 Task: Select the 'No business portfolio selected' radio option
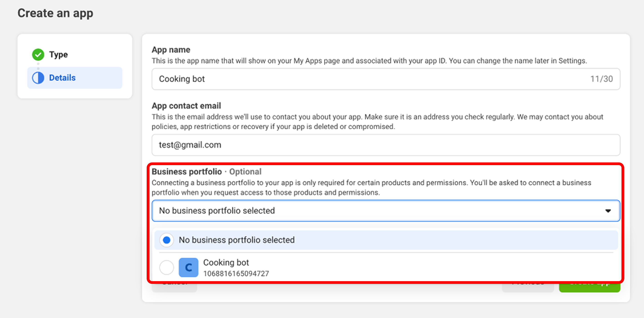166,240
